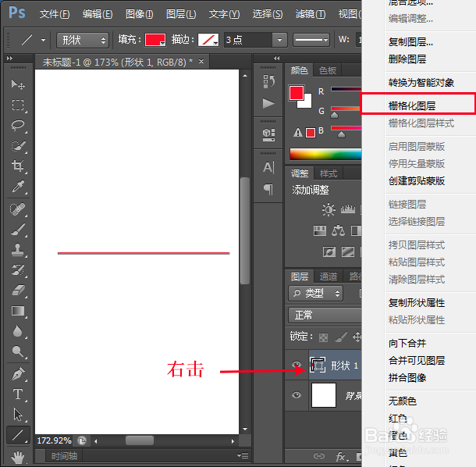Select the Dodge tool
The image size is (476, 467).
18,351
